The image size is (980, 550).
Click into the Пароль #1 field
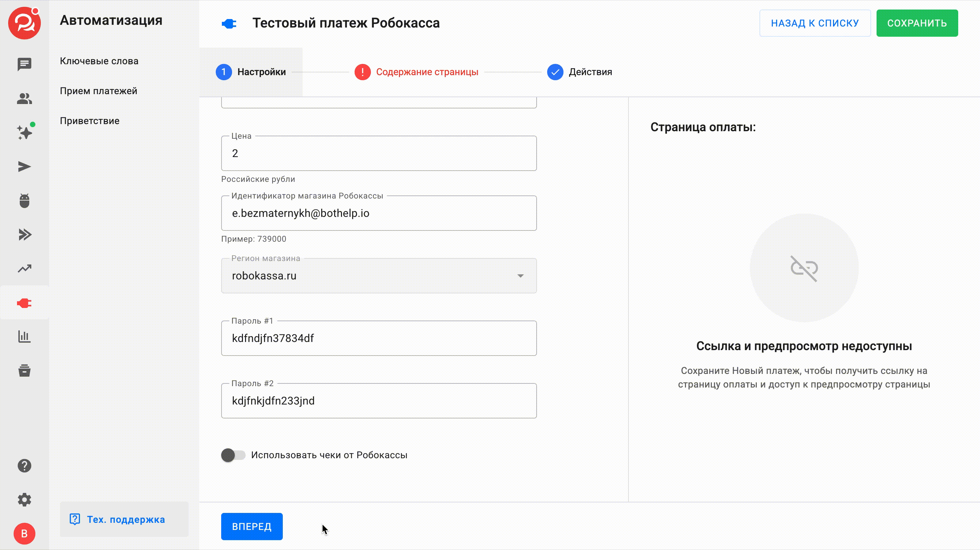[378, 338]
